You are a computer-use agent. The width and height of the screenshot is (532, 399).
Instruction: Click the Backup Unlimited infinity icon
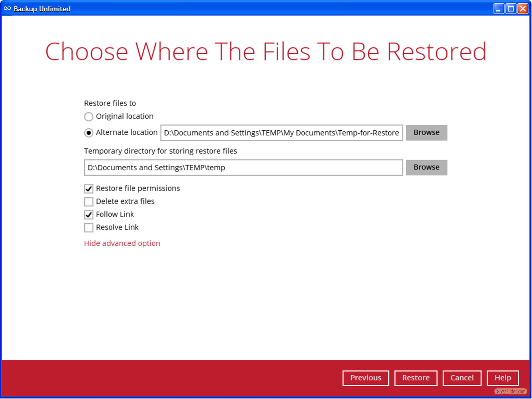tap(7, 9)
